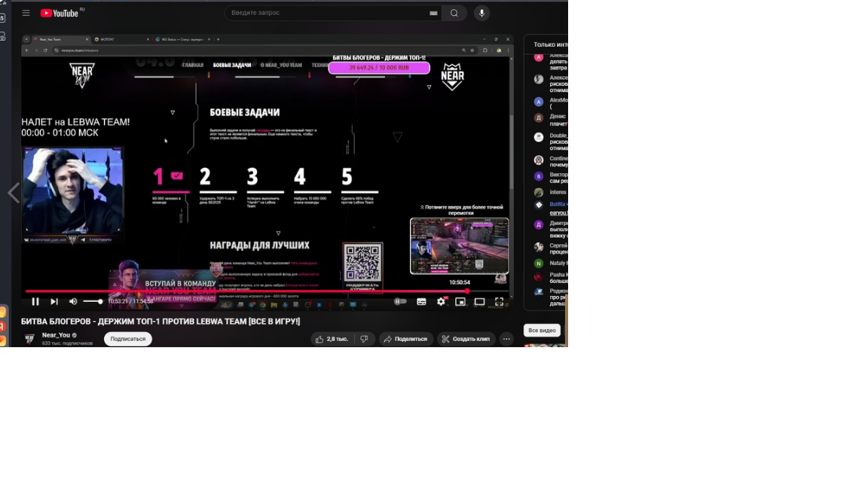The height and width of the screenshot is (488, 868).
Task: Enter fullscreen mode
Action: pos(500,301)
